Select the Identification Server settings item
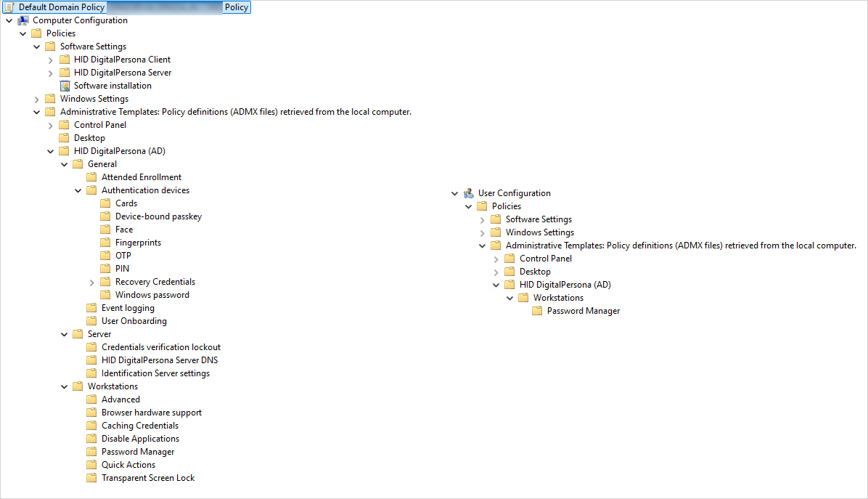 (155, 373)
